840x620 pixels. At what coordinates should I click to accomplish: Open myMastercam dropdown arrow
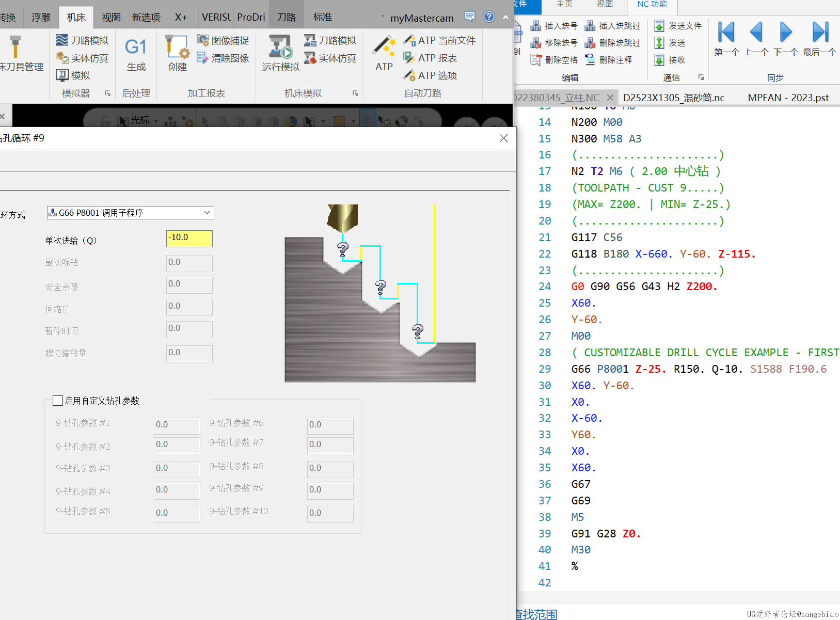(383, 17)
